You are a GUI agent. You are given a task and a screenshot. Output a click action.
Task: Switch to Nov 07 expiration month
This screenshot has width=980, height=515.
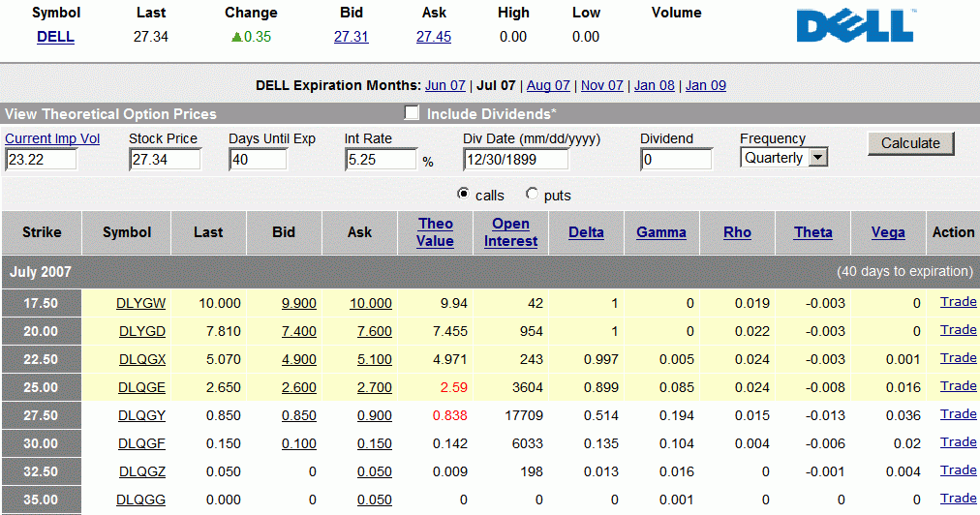[x=602, y=85]
